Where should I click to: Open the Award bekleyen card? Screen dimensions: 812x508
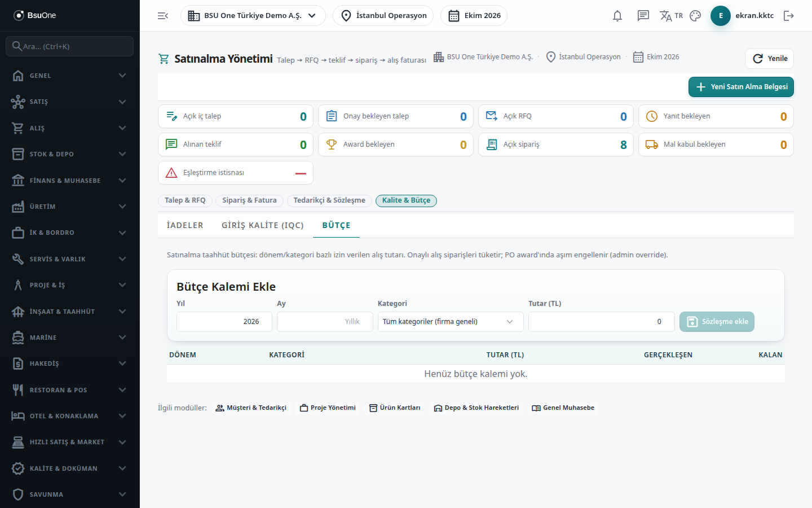point(396,144)
